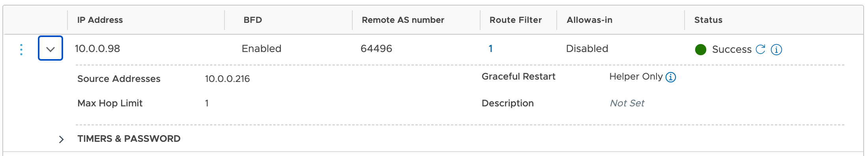Show Graceful Restart Helper Only info

pyautogui.click(x=671, y=77)
